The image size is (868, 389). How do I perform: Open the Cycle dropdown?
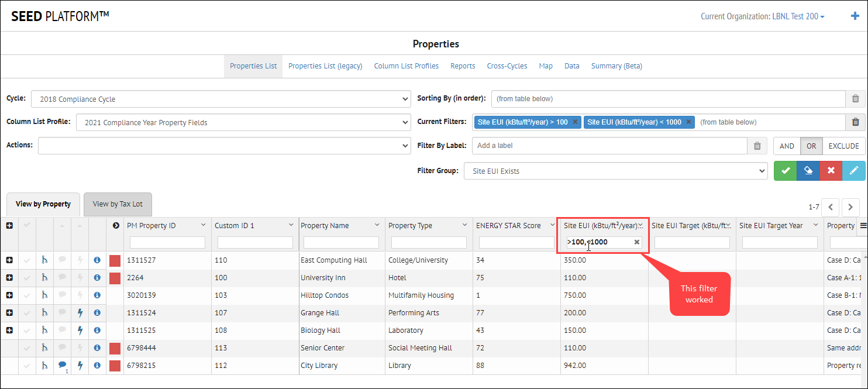(x=221, y=99)
